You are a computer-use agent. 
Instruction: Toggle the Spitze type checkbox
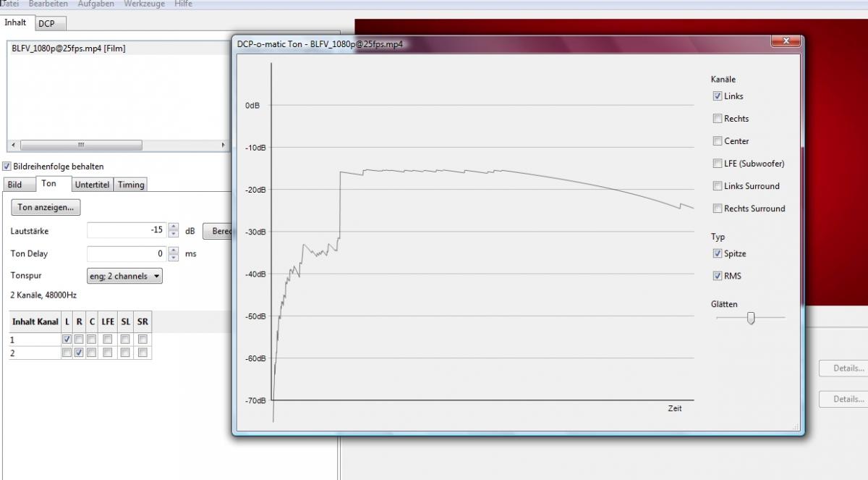point(718,253)
